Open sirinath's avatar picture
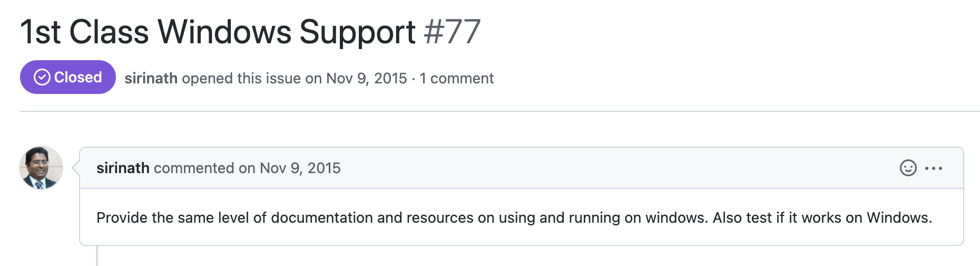The height and width of the screenshot is (266, 980). (x=41, y=168)
